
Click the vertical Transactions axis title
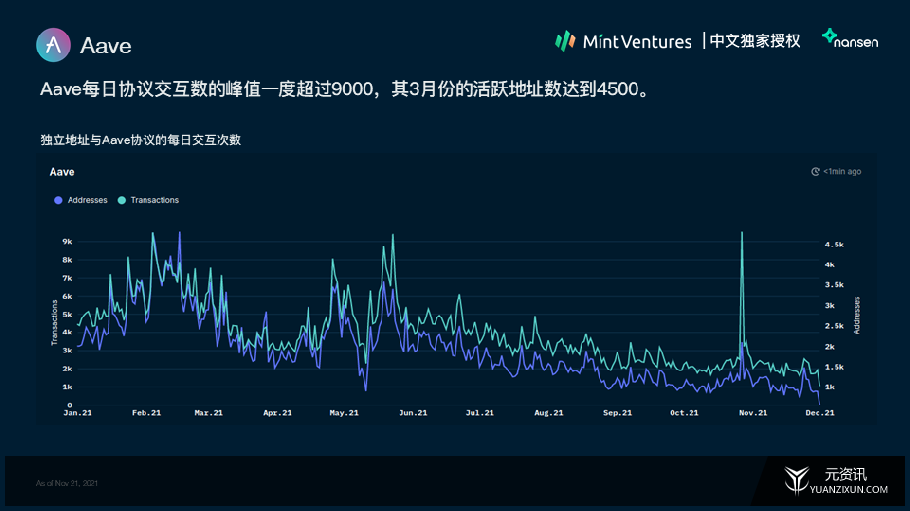coord(55,323)
